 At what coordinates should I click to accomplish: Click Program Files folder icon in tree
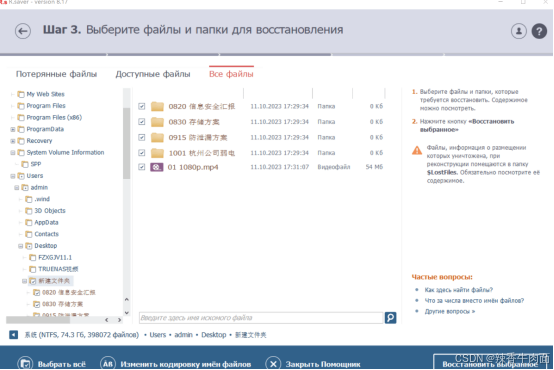(x=21, y=106)
